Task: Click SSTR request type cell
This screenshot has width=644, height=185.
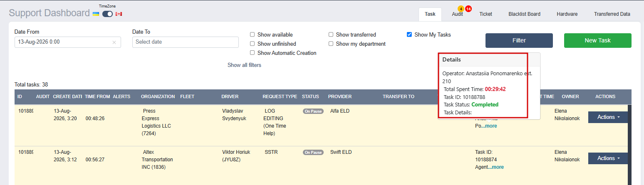Action: tap(271, 152)
